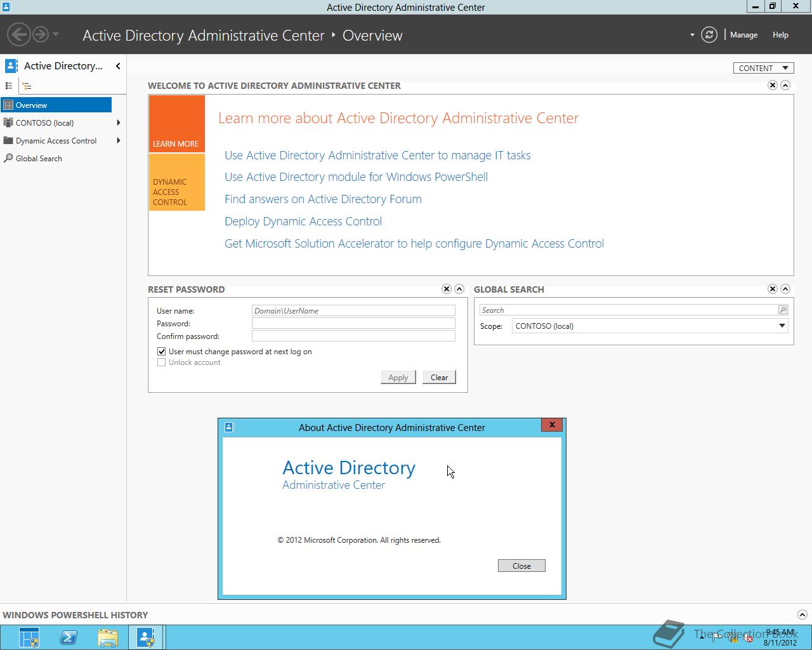Expand CONTOSO (local) arrow
This screenshot has width=812, height=650.
(119, 123)
